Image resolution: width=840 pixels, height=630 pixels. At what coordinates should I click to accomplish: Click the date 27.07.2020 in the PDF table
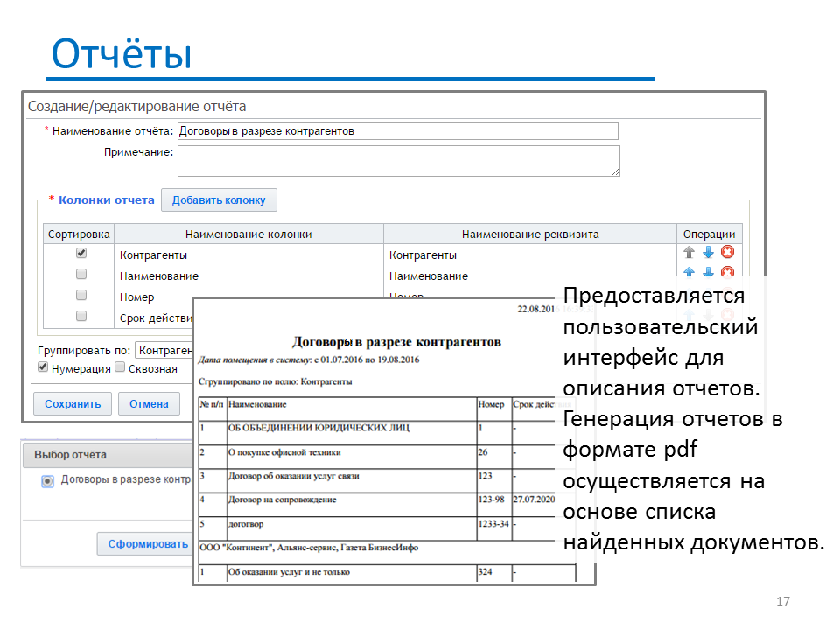pyautogui.click(x=534, y=500)
